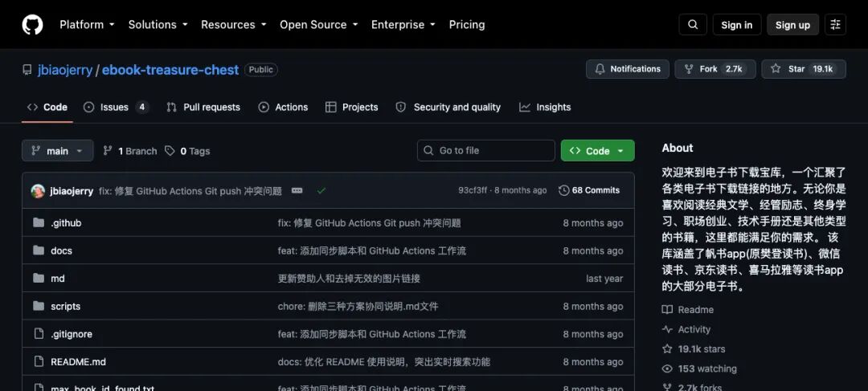Expand the Enterprise menu
This screenshot has height=391, width=868.
pyautogui.click(x=403, y=25)
